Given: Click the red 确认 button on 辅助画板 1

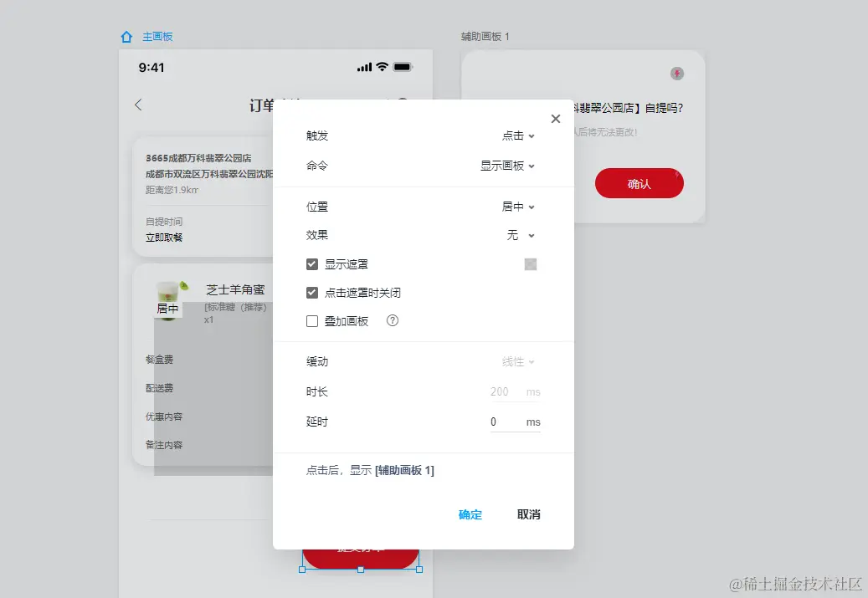Looking at the screenshot, I should pos(639,183).
